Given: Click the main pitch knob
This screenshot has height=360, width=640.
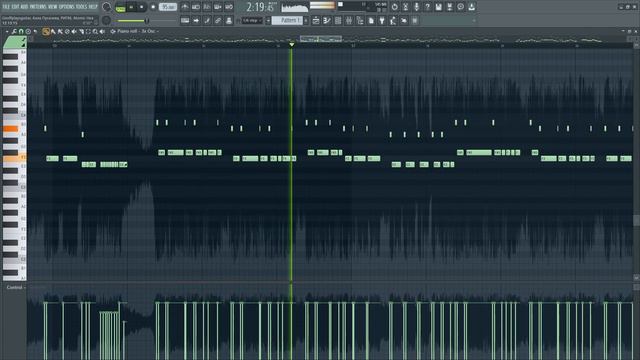Looking at the screenshot, I should (106, 20).
